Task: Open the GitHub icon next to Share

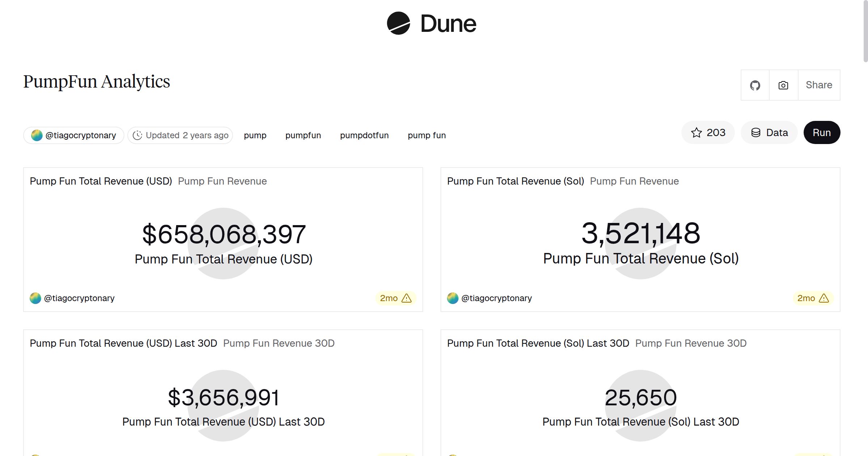Action: pyautogui.click(x=755, y=85)
